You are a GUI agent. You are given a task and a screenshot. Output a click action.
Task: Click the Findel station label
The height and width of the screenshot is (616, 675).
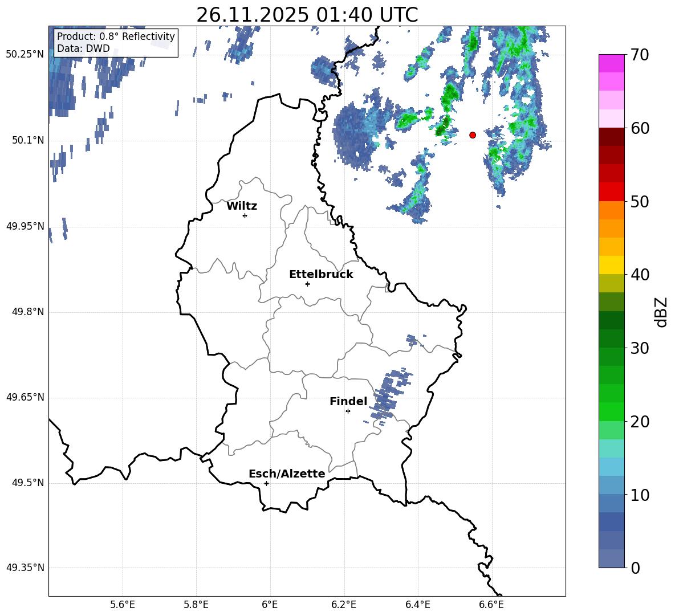(x=348, y=401)
